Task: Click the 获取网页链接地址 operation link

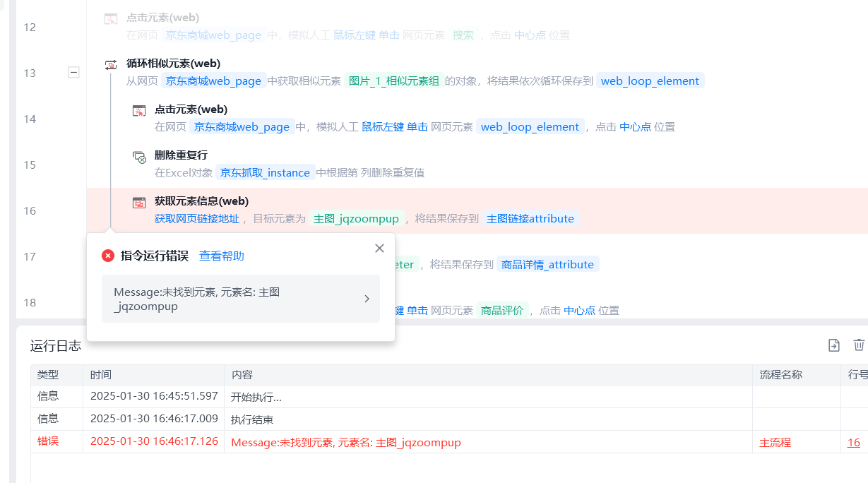Action: point(197,219)
